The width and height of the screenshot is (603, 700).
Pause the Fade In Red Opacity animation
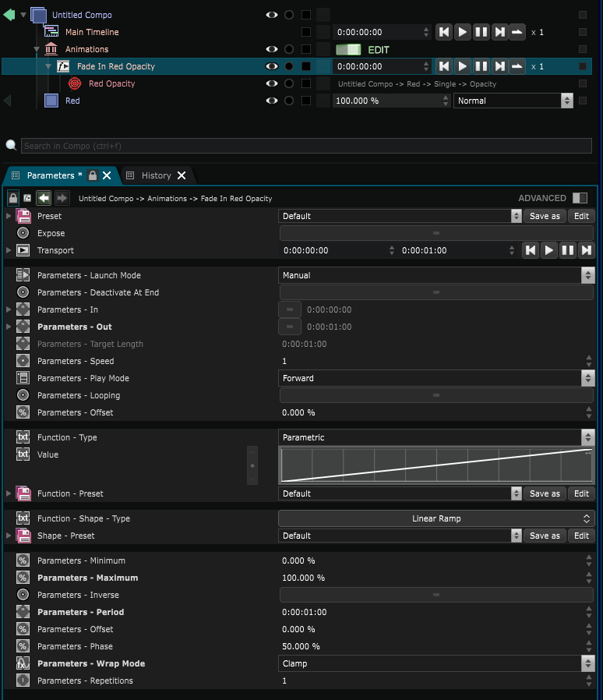481,66
